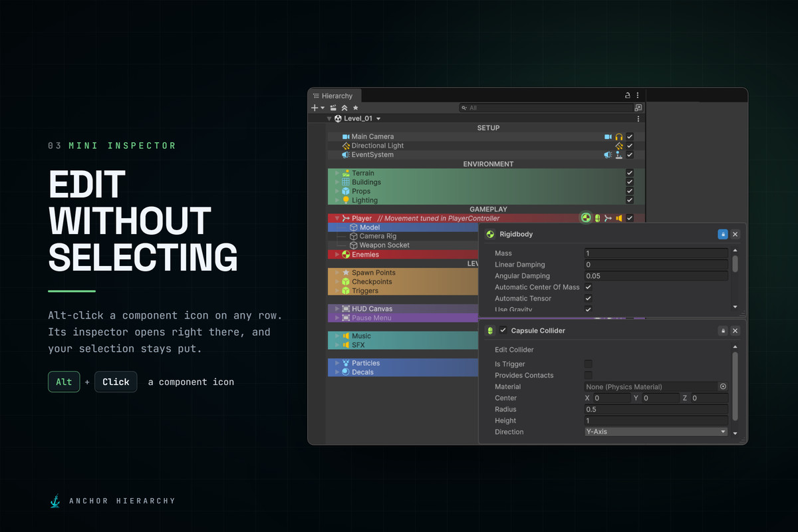Click the Hierarchy lock icon

627,96
